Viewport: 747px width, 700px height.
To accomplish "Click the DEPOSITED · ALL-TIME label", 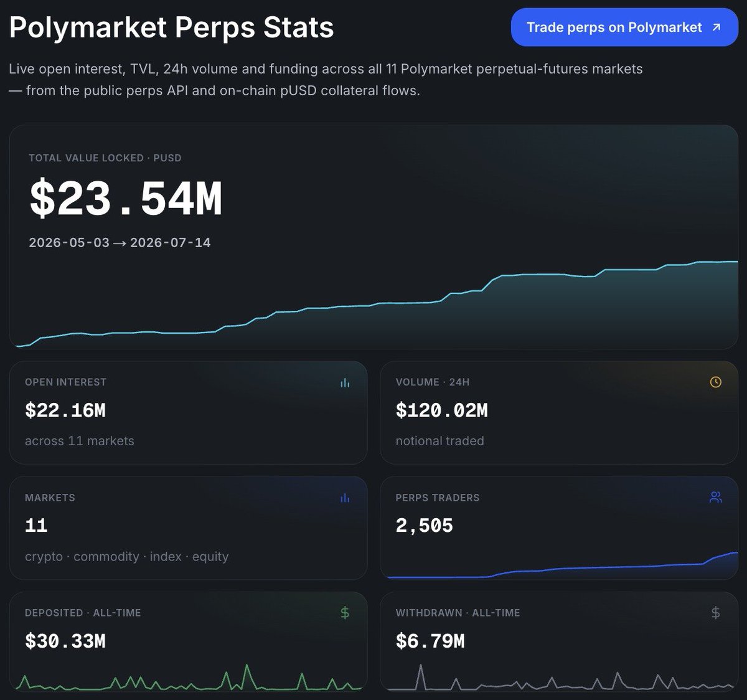I will (83, 613).
